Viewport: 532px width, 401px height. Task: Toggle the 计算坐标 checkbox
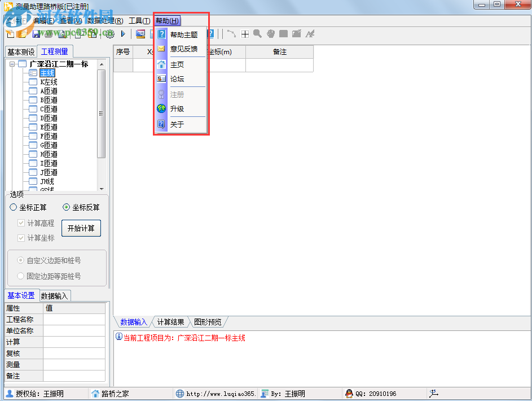(x=21, y=238)
